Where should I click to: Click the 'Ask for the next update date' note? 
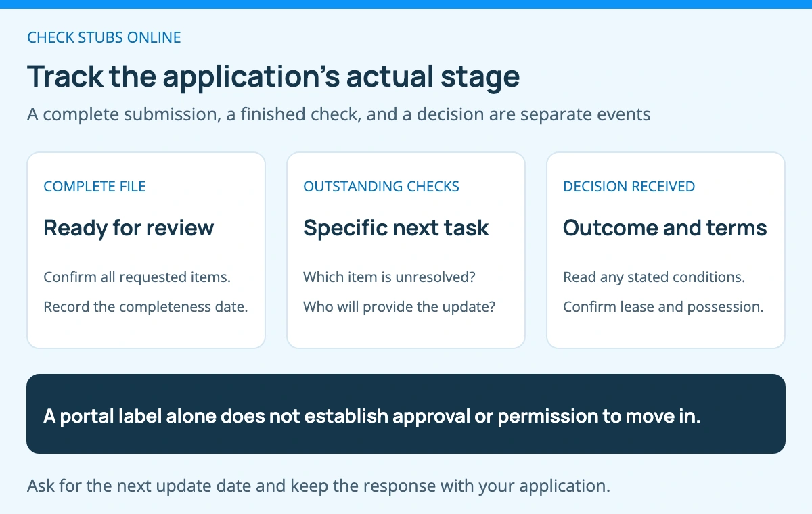[x=319, y=486]
